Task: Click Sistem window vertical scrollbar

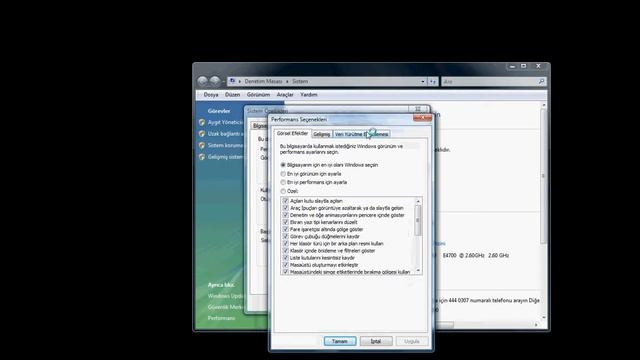Action: (x=543, y=176)
